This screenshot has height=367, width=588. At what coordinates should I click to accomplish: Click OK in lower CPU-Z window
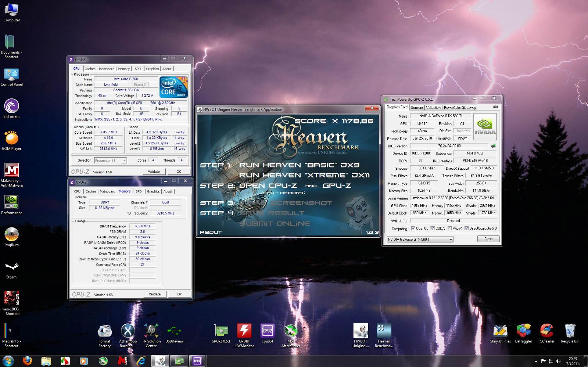click(x=179, y=294)
